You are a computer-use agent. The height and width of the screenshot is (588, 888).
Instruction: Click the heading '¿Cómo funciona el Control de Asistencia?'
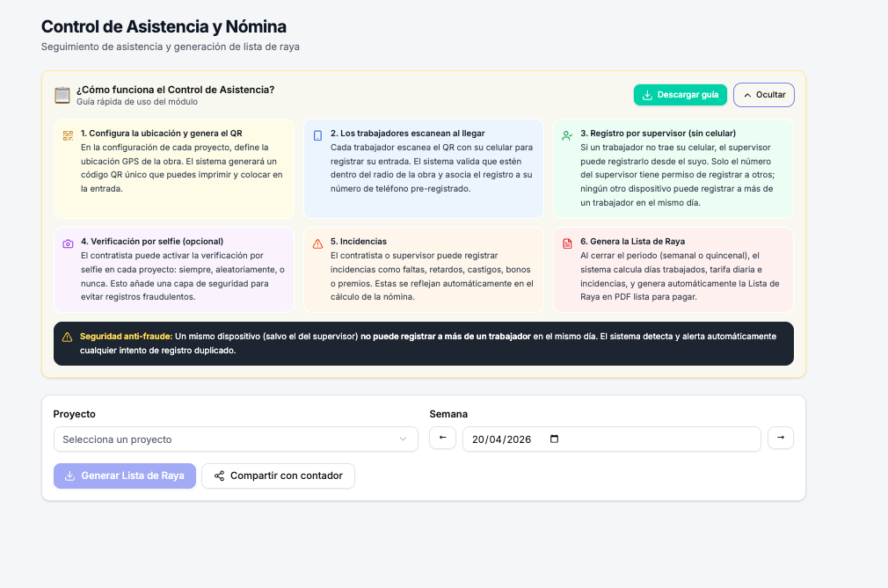tap(176, 90)
